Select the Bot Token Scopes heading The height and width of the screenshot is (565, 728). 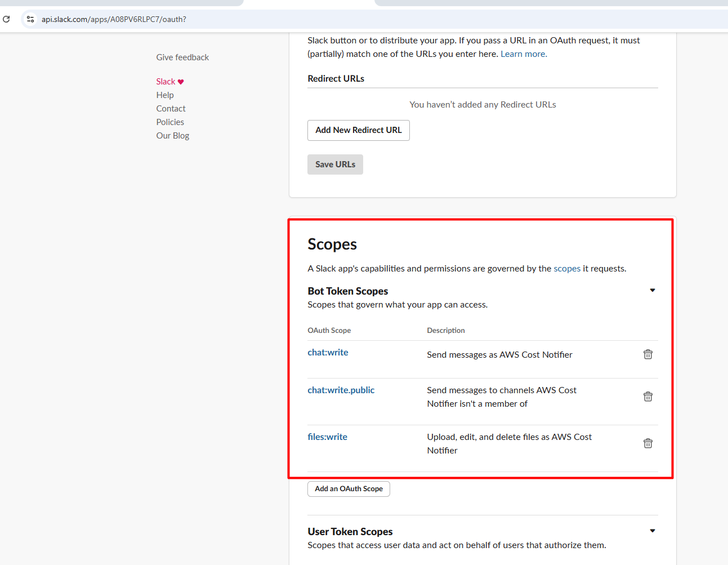(347, 291)
